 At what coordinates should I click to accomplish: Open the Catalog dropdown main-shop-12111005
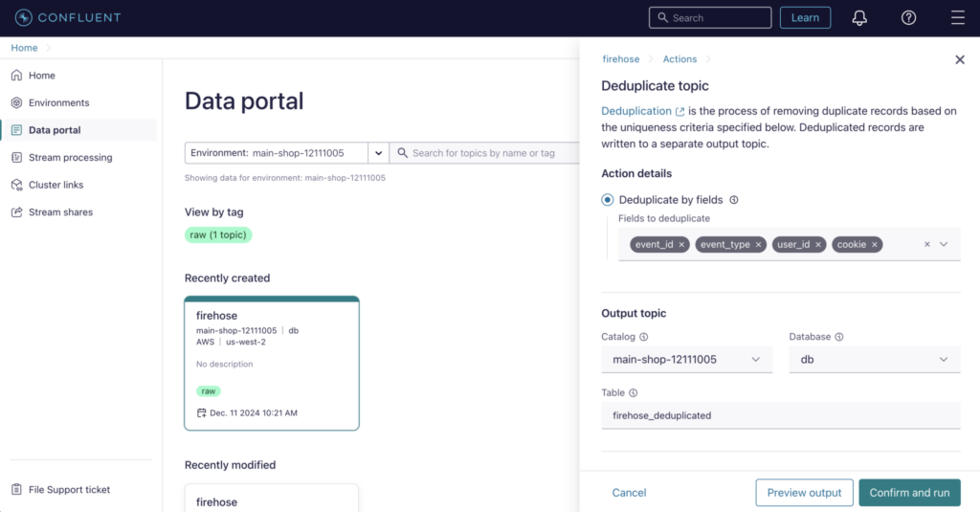click(686, 360)
